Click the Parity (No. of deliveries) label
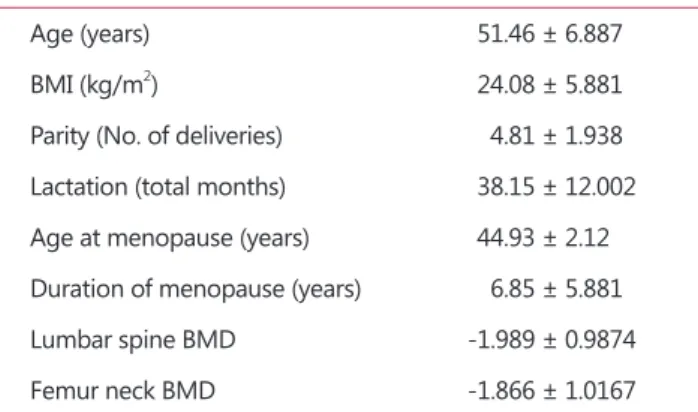 [x=156, y=136]
